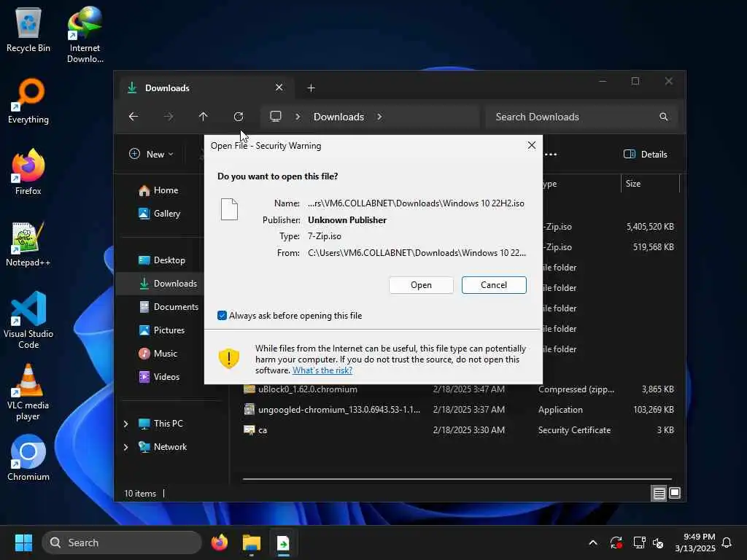
Task: Click the PC monitor icon in address bar
Action: tap(275, 117)
